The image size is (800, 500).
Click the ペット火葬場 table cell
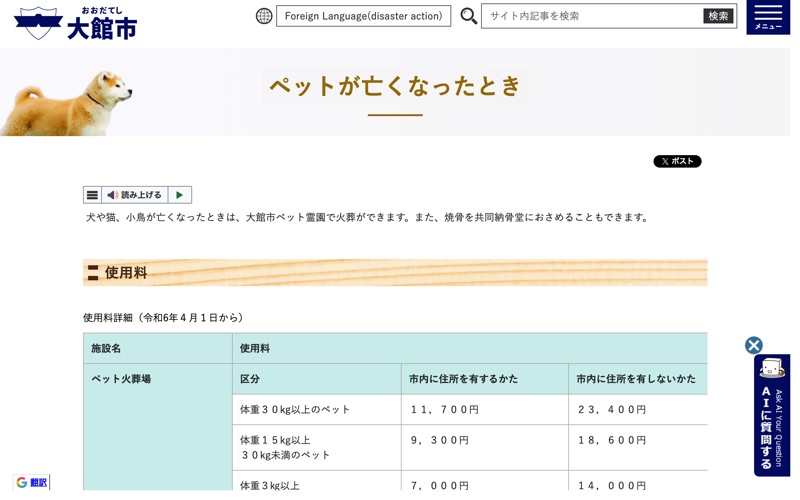tap(158, 427)
